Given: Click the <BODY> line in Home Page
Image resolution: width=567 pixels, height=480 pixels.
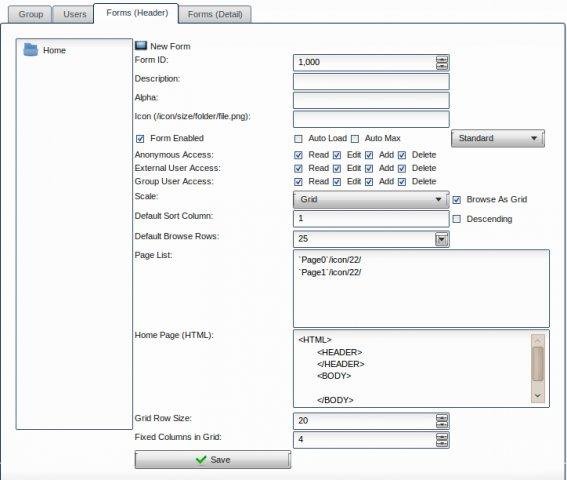Looking at the screenshot, I should tap(334, 376).
